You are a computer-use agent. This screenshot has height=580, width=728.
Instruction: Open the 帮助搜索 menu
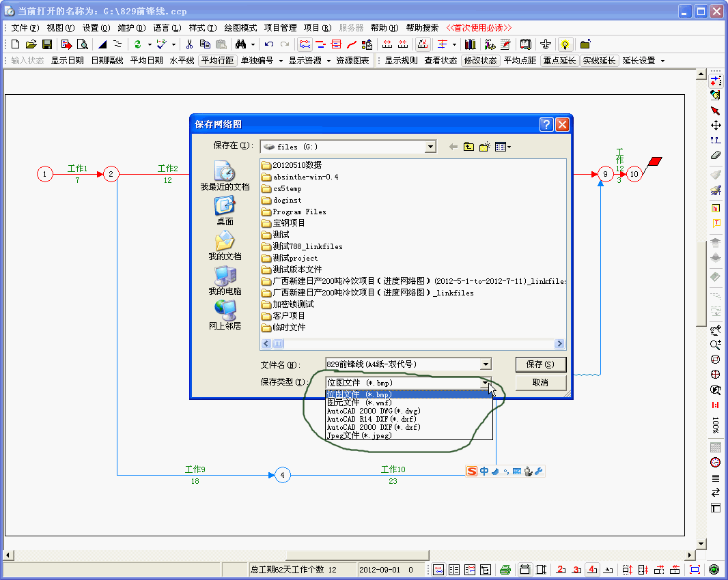[x=422, y=28]
